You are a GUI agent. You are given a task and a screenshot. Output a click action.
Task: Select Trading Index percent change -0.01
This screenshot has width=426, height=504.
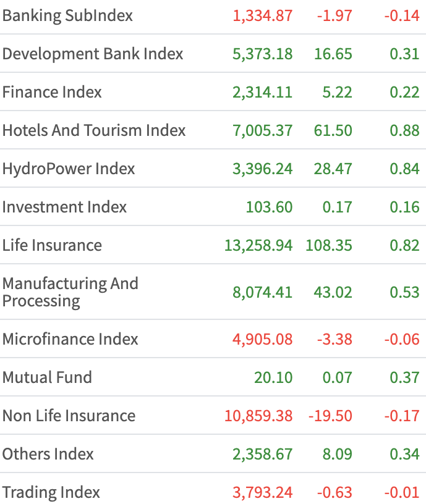click(x=401, y=492)
